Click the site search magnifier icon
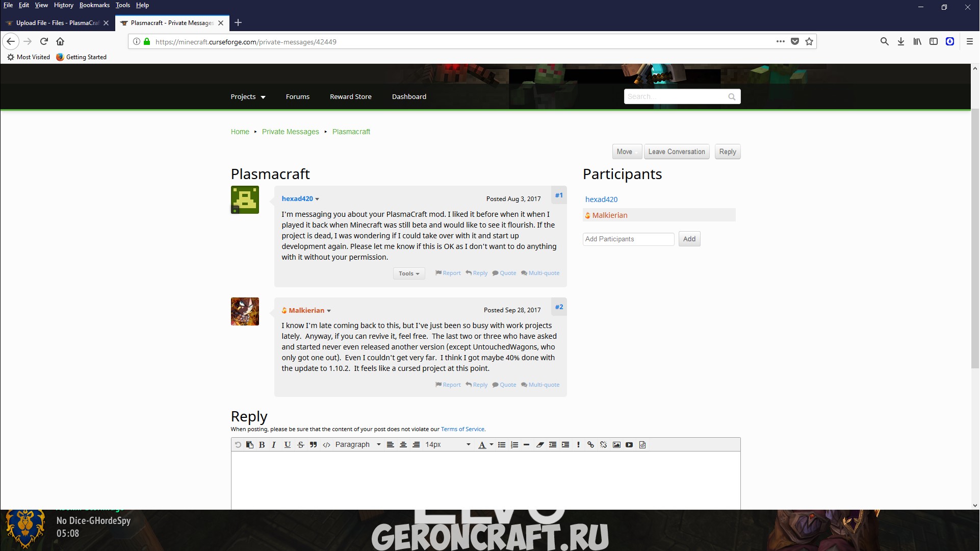980x551 pixels. [732, 97]
